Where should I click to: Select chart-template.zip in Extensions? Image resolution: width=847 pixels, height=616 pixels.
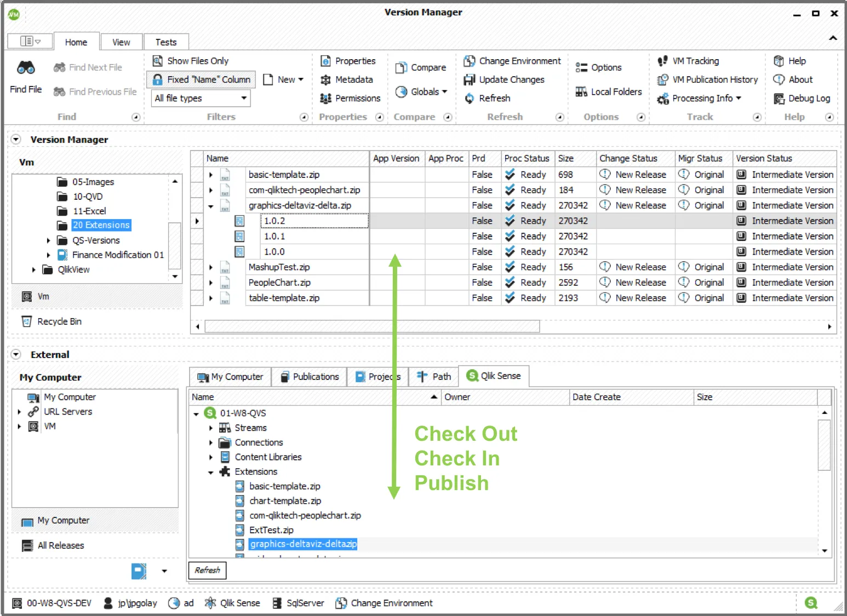coord(285,500)
